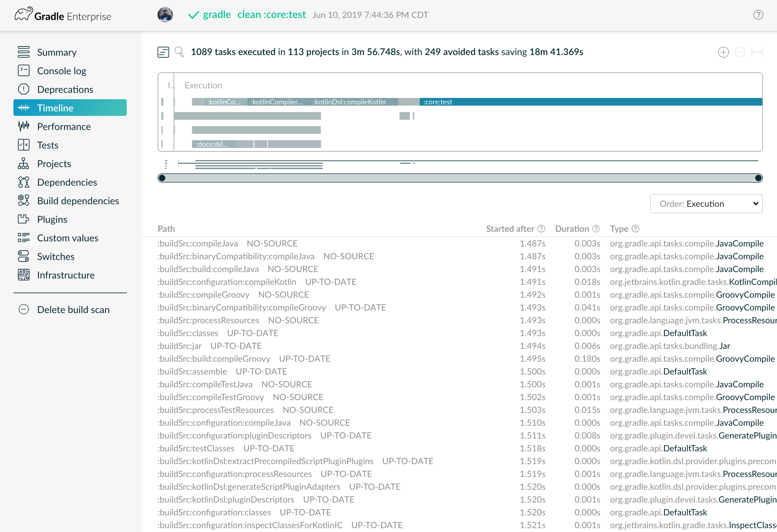
Task: Click Delete build scan
Action: tap(74, 310)
